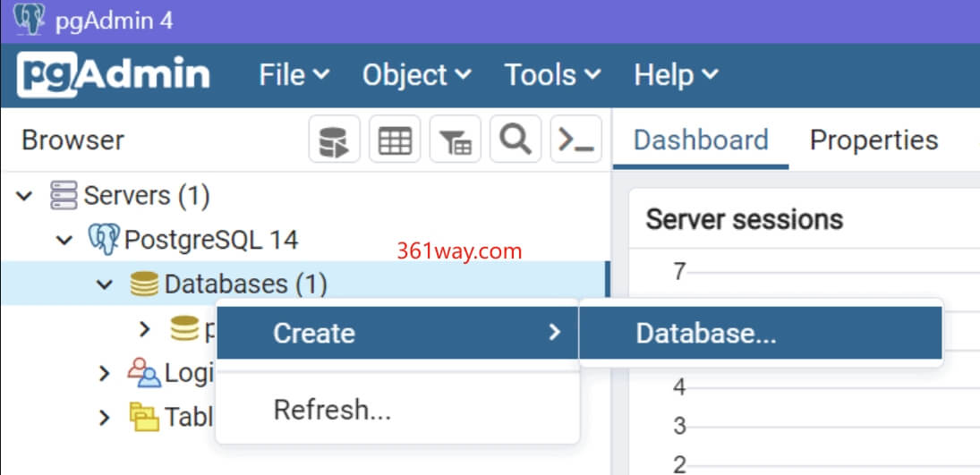The image size is (980, 475).
Task: Click the Filtered Rows toolbar icon
Action: point(455,140)
